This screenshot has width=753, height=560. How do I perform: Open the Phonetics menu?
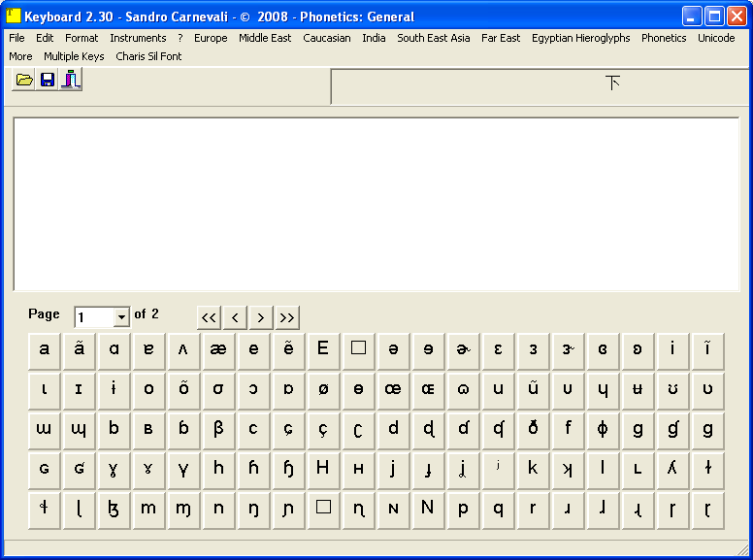pyautogui.click(x=664, y=38)
